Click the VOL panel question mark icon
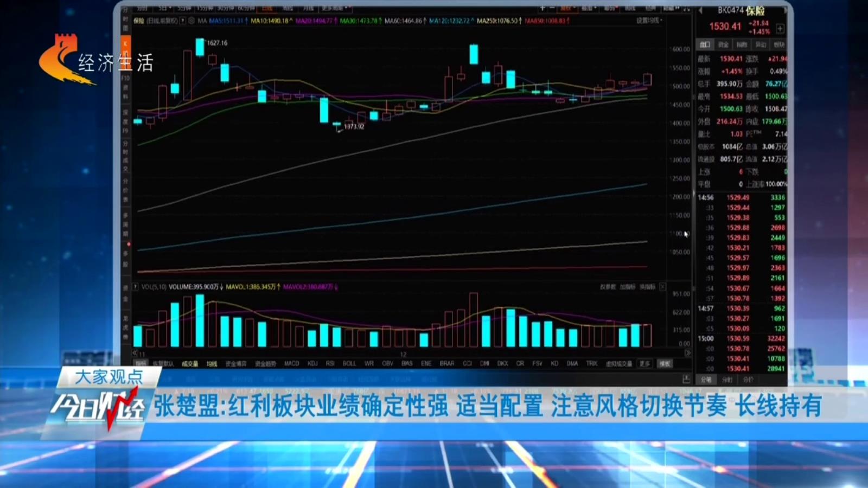The height and width of the screenshot is (488, 868). [136, 287]
